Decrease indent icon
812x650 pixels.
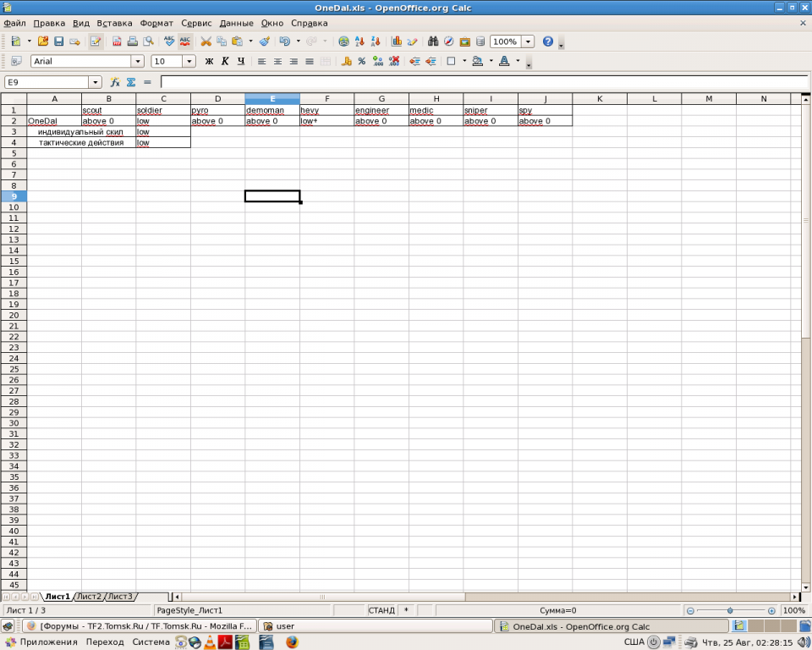[414, 61]
